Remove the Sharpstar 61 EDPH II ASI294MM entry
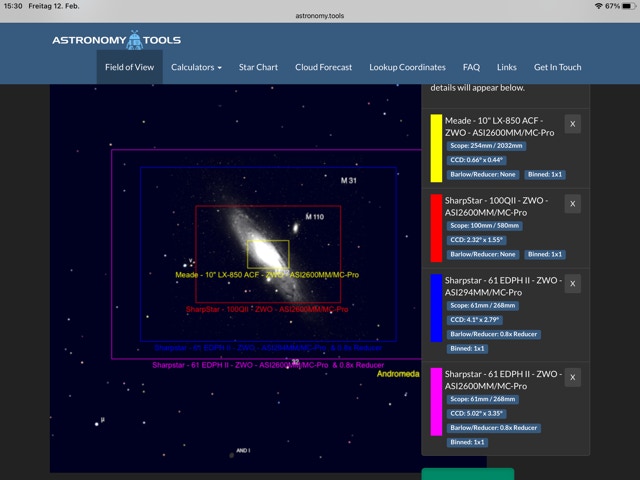 coord(573,284)
